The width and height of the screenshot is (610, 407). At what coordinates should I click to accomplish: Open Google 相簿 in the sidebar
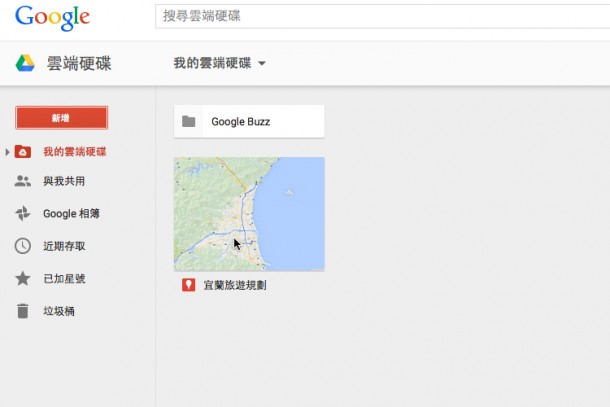point(72,214)
